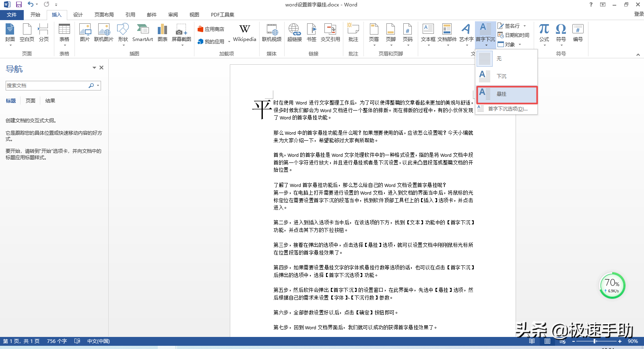The height and width of the screenshot is (349, 644).
Task: Open the 符号 symbol omega icon
Action: click(561, 33)
